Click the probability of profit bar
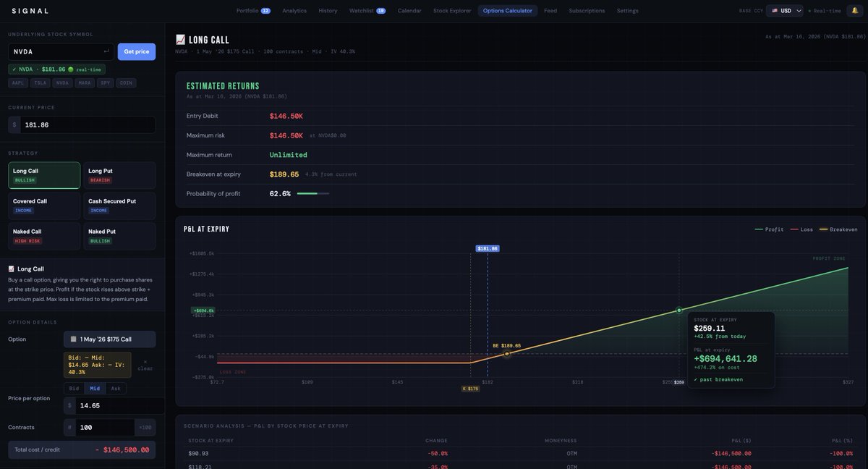The height and width of the screenshot is (469, 868). pyautogui.click(x=312, y=194)
